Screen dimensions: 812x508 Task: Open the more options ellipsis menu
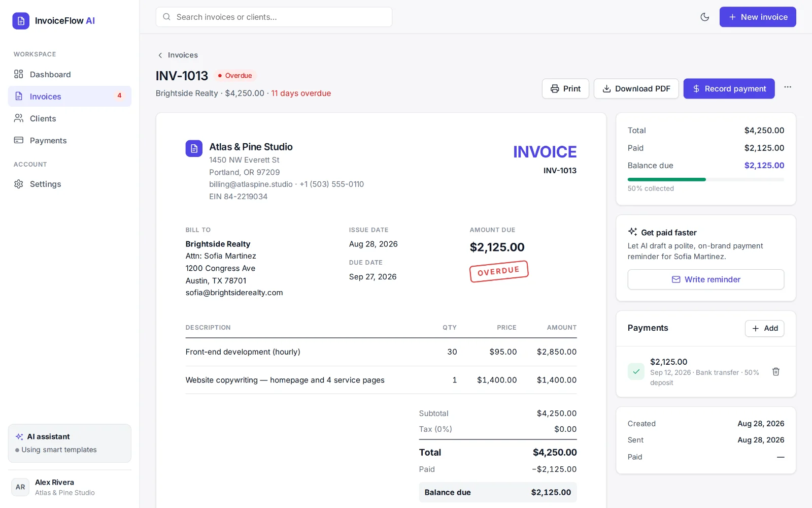(x=788, y=87)
